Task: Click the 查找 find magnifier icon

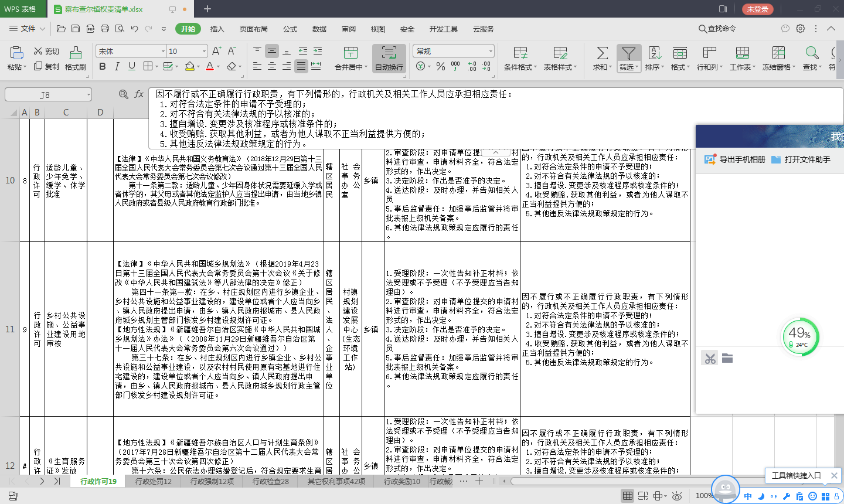Action: pos(812,53)
